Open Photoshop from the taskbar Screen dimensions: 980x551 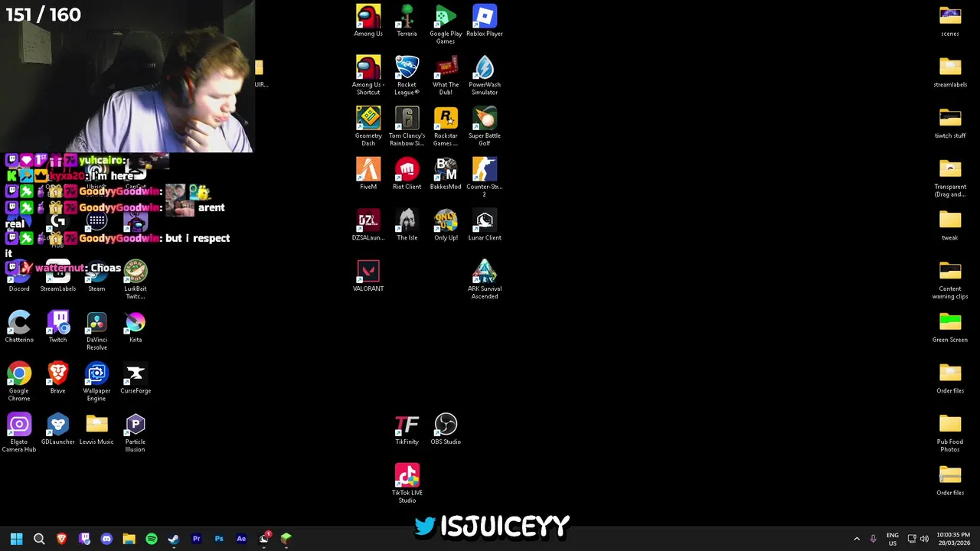(219, 539)
